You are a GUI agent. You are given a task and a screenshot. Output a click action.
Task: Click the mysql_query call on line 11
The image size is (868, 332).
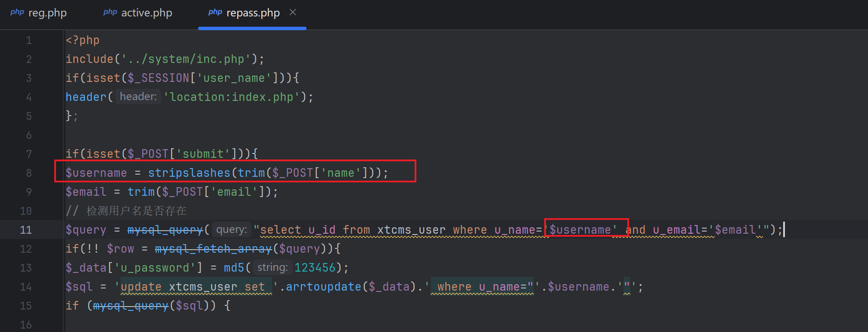[x=165, y=230]
